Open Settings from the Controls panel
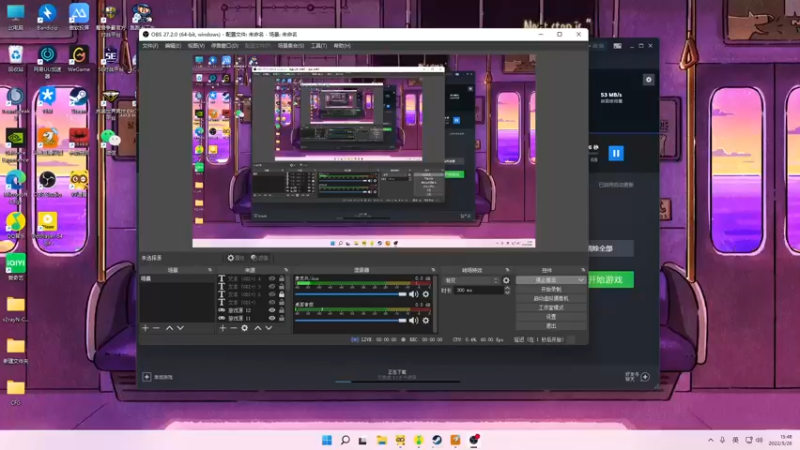800x450 pixels. point(551,317)
